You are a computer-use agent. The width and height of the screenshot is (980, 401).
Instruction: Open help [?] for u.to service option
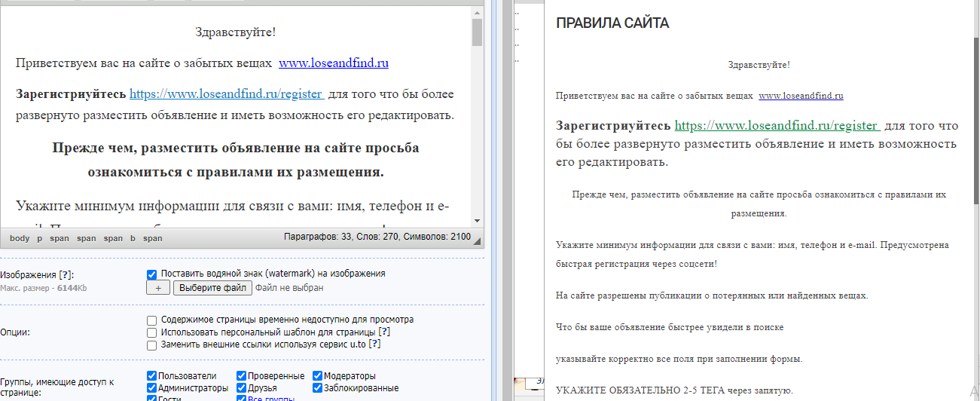374,344
